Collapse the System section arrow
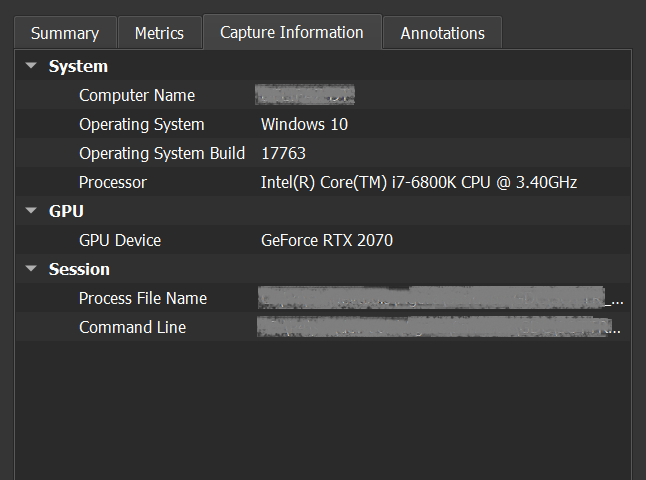 pos(31,67)
